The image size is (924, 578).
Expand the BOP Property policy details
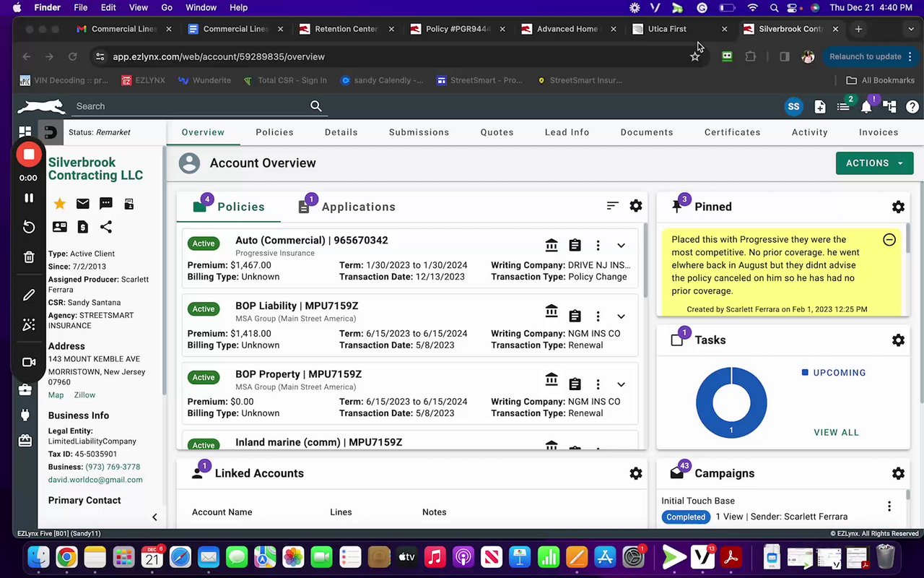[621, 384]
